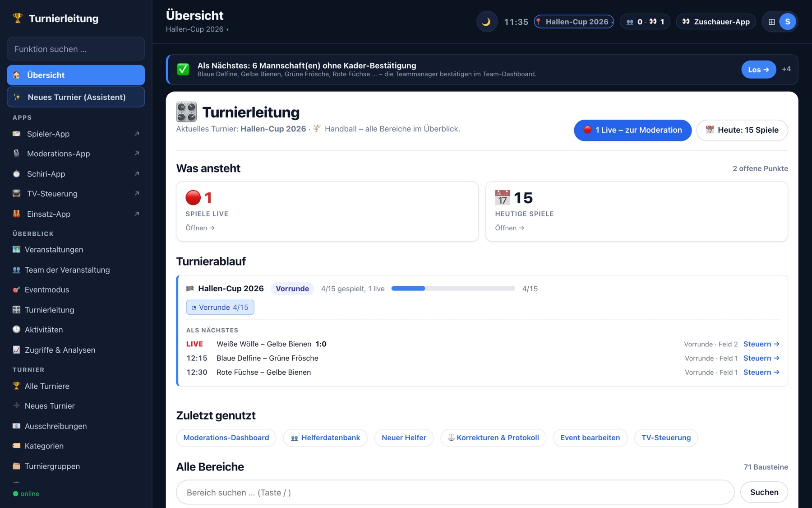Click the Turnierleitung control-knobs heading icon
The width and height of the screenshot is (812, 508).
(186, 112)
